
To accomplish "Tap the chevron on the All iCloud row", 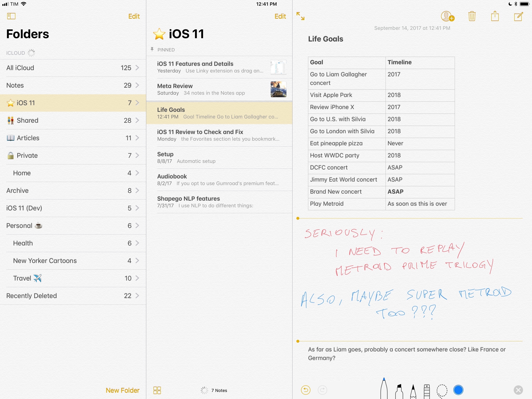I will [x=137, y=68].
